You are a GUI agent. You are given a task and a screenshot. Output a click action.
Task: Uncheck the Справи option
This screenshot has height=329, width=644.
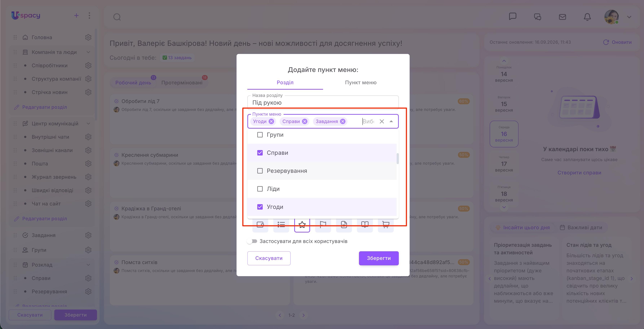[x=260, y=153]
